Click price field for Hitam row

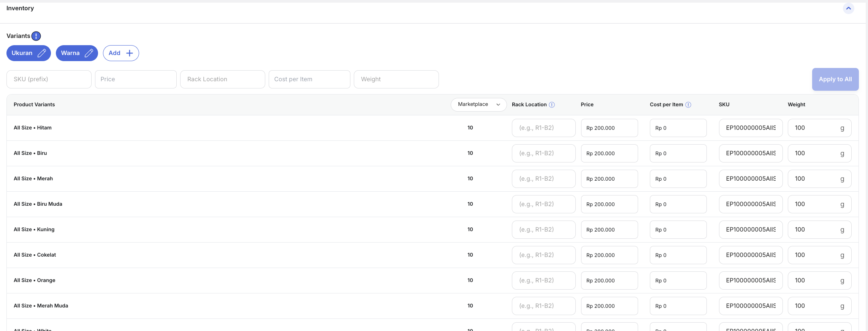click(x=610, y=128)
